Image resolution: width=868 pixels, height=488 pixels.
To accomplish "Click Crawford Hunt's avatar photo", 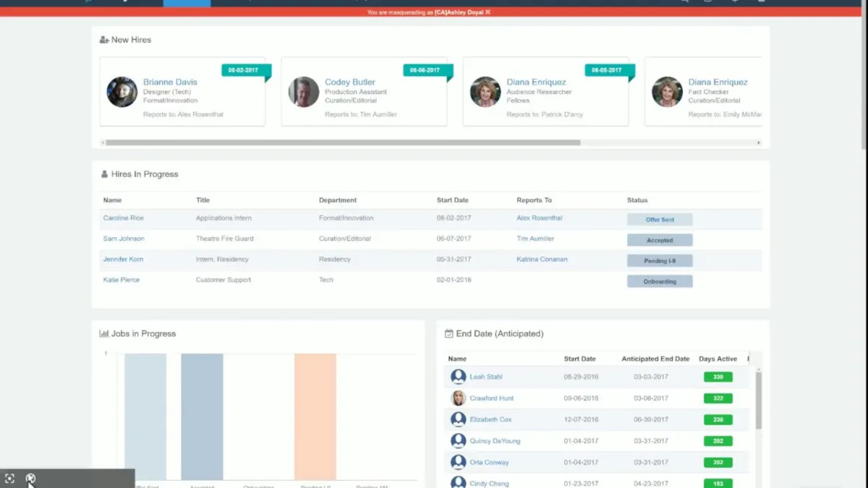I will (459, 398).
